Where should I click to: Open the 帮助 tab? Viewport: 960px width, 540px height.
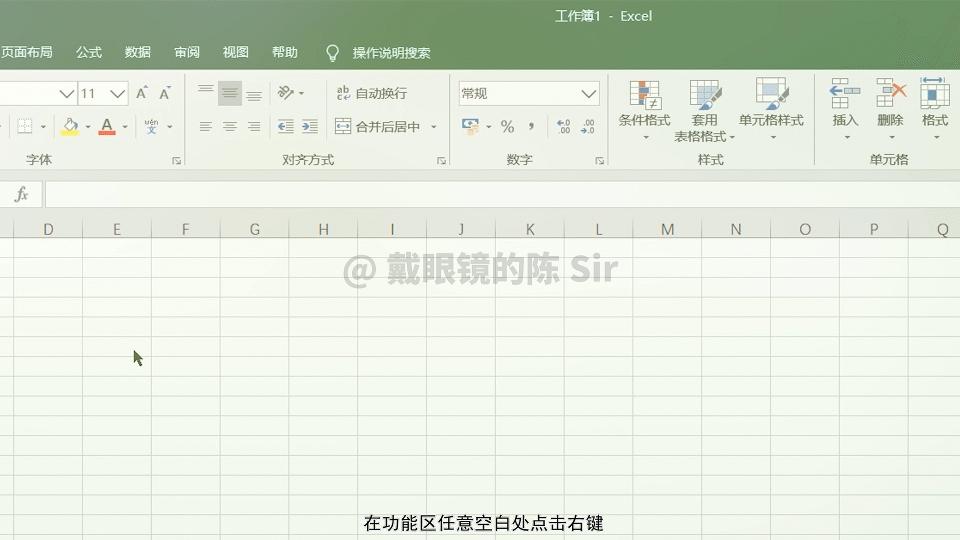pos(285,53)
